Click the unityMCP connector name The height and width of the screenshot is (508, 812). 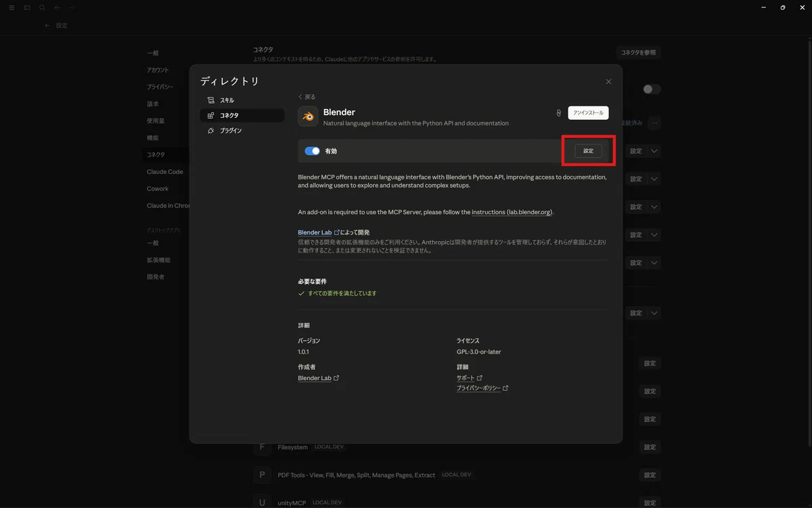(x=292, y=503)
